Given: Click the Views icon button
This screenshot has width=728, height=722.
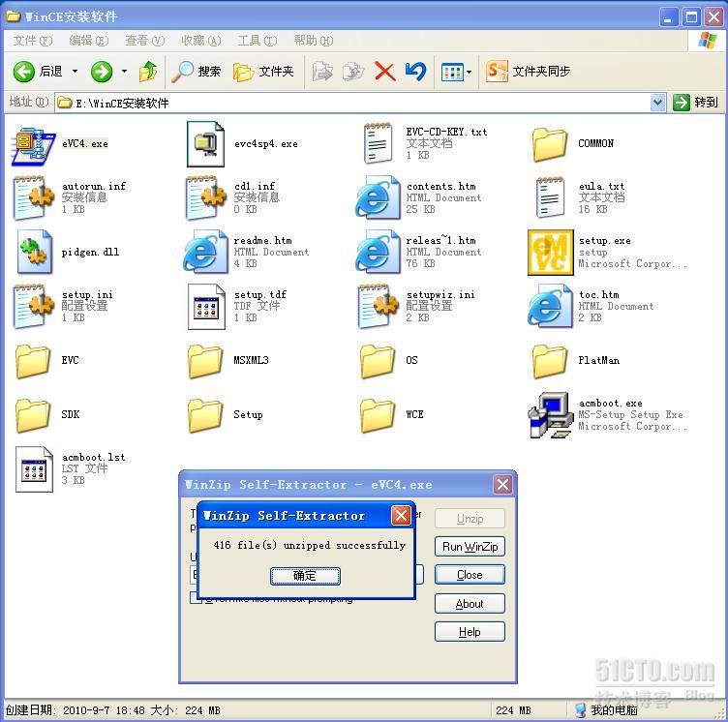Looking at the screenshot, I should 452,72.
